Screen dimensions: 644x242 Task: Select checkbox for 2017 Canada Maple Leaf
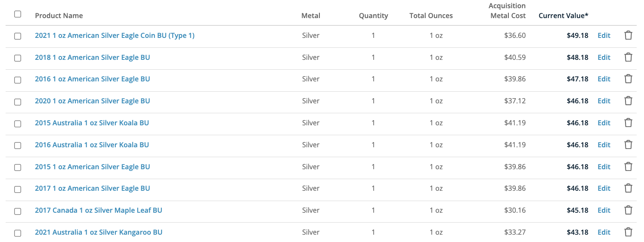(x=18, y=211)
